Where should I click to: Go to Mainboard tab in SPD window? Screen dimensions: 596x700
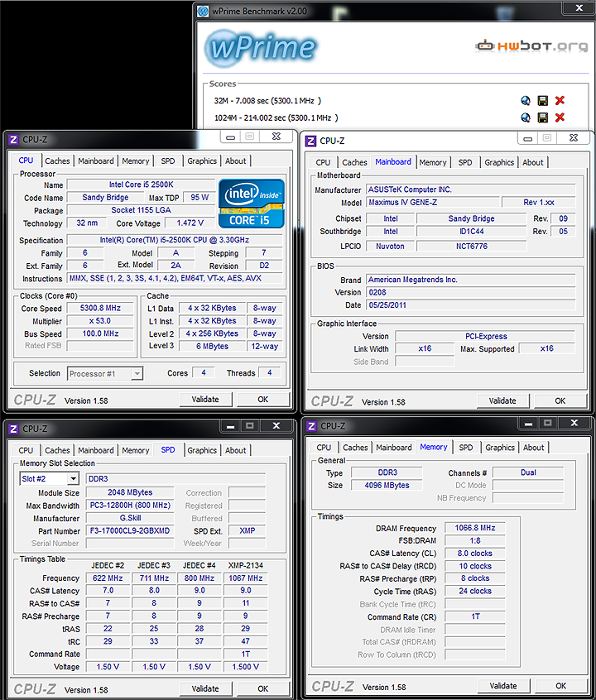[x=96, y=450]
